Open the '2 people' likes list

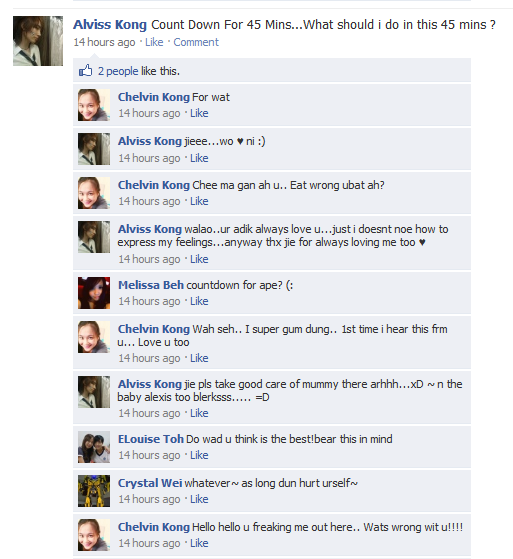(x=118, y=71)
